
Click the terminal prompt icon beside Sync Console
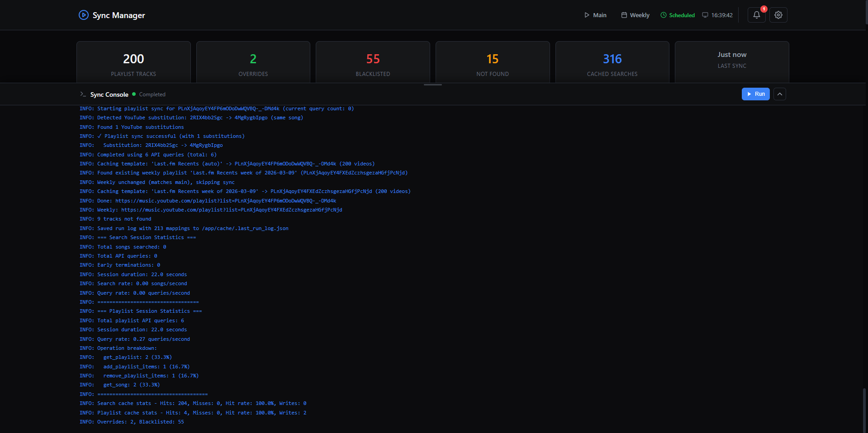click(x=83, y=94)
